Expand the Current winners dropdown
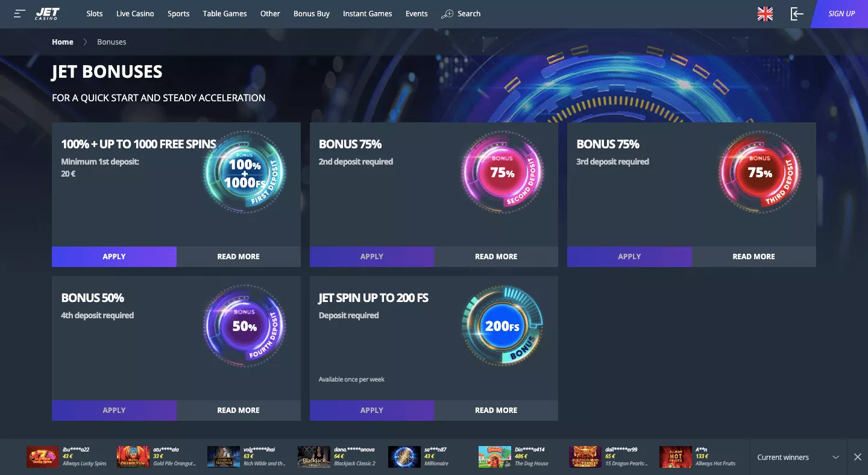The height and width of the screenshot is (475, 868). click(x=835, y=458)
